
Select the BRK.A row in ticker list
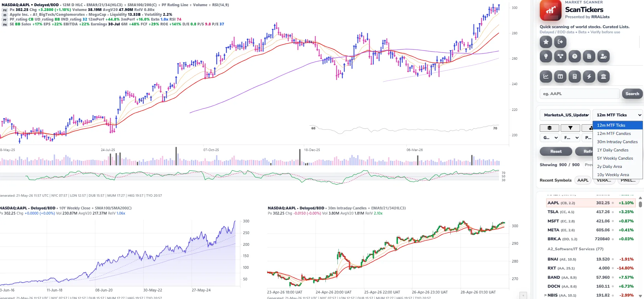pos(591,239)
